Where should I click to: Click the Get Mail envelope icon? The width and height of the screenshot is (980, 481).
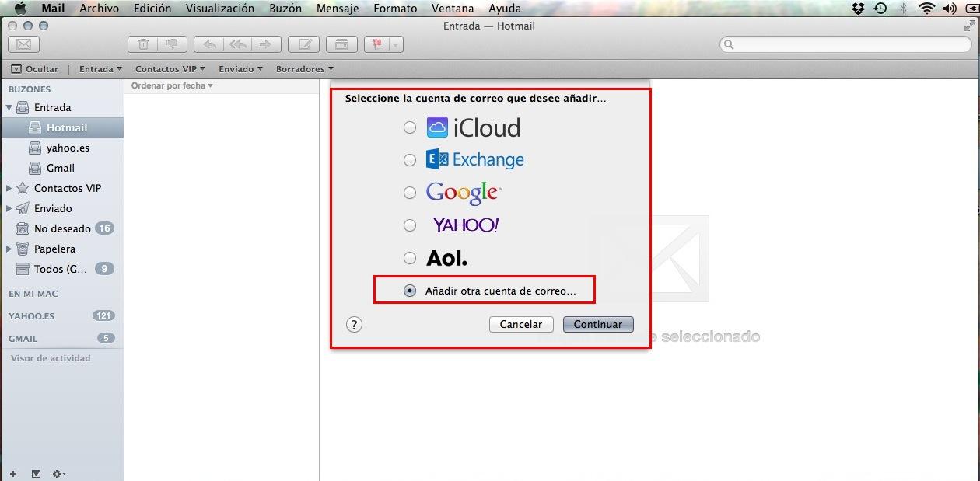pyautogui.click(x=23, y=44)
